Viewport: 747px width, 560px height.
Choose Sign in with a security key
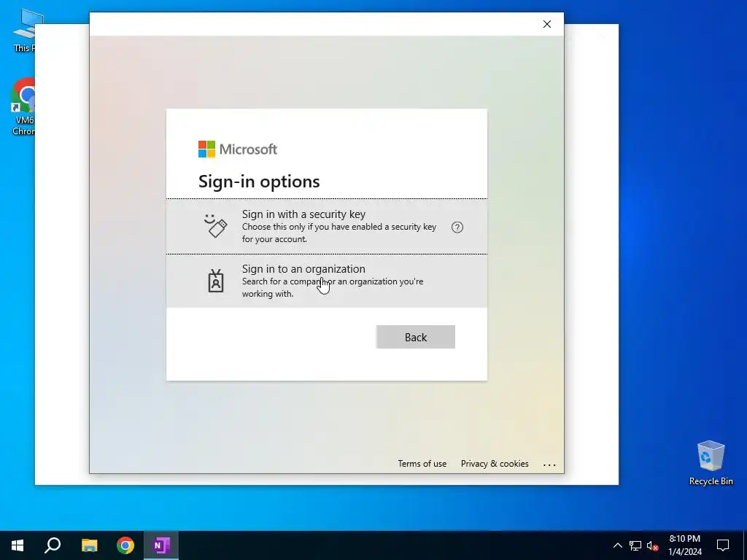pyautogui.click(x=326, y=226)
